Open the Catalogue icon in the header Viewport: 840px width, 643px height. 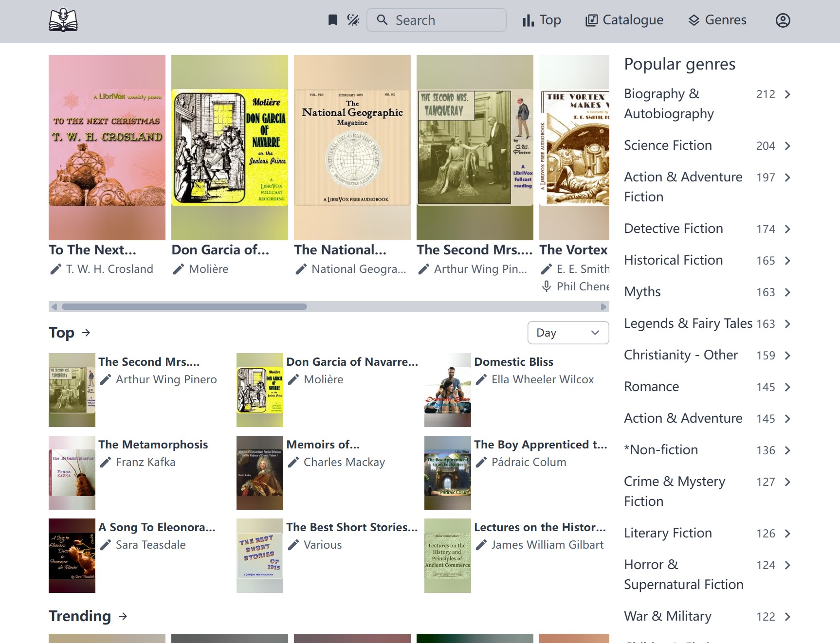pos(592,20)
